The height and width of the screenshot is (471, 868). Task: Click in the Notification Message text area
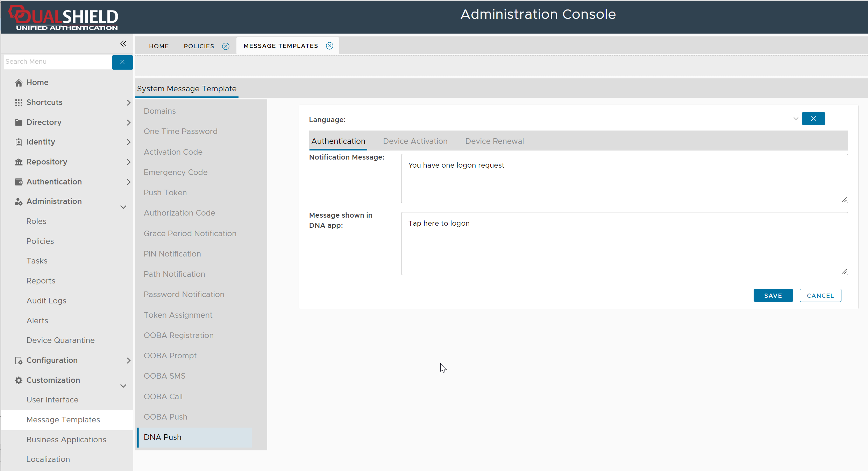click(624, 179)
